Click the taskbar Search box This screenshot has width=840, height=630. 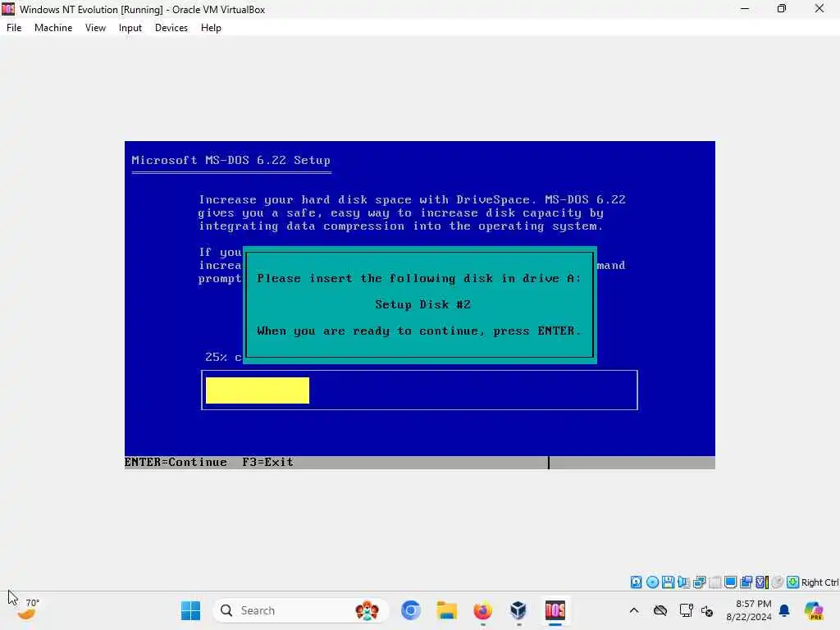point(300,610)
